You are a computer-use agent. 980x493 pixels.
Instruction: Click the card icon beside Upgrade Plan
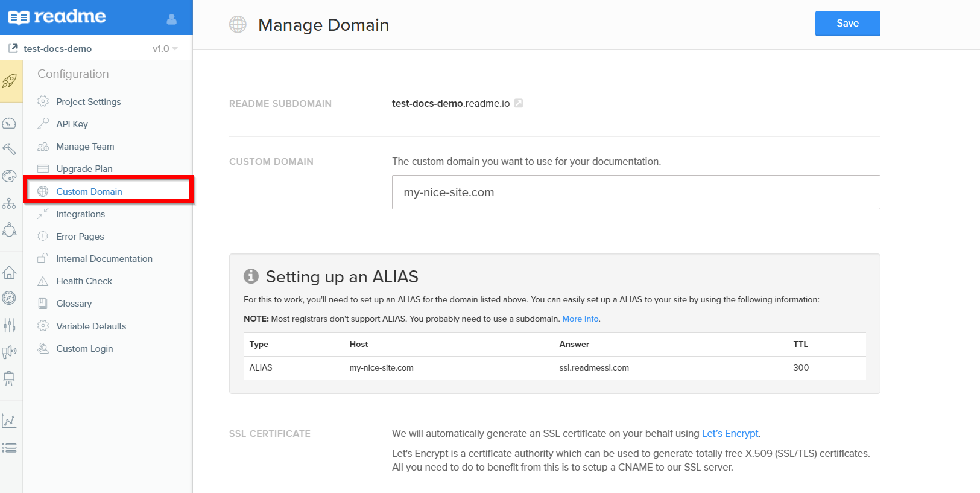[43, 168]
